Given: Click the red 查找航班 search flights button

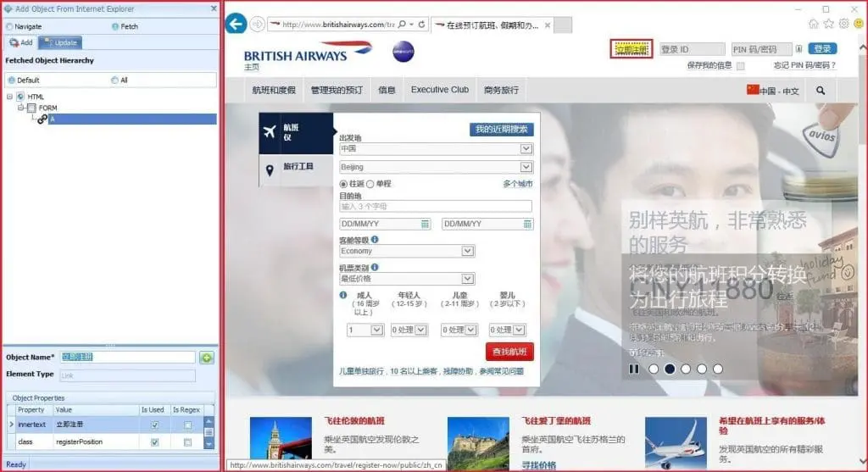Looking at the screenshot, I should pos(509,352).
